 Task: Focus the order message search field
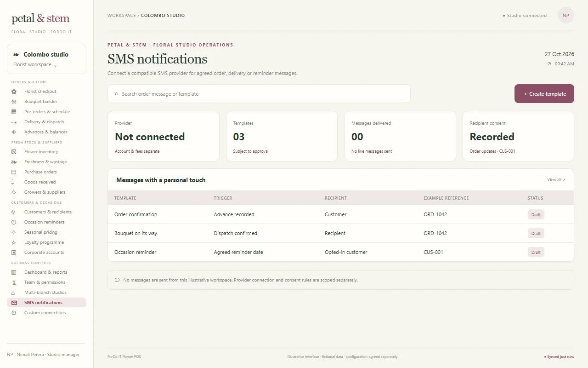coord(259,94)
